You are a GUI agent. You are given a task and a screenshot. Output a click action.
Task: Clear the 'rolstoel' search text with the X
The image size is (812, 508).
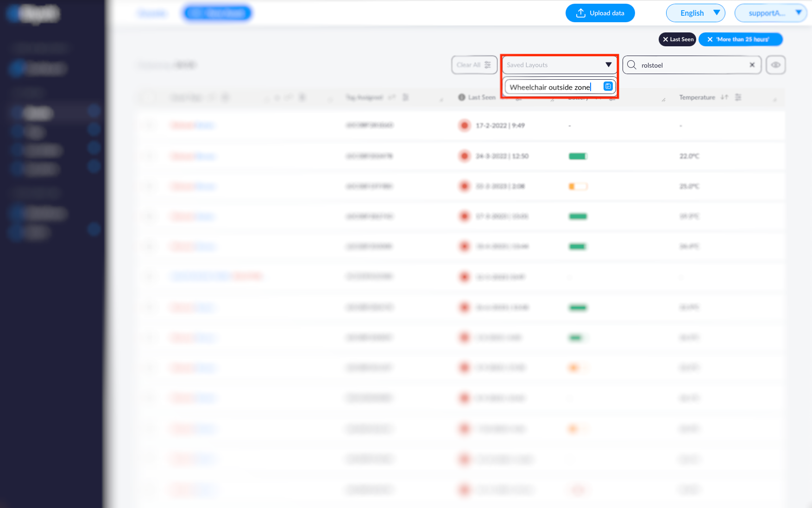[752, 65]
